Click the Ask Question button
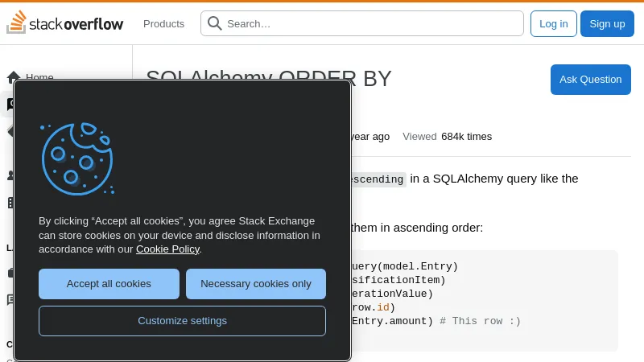The height and width of the screenshot is (362, 644). tap(590, 79)
